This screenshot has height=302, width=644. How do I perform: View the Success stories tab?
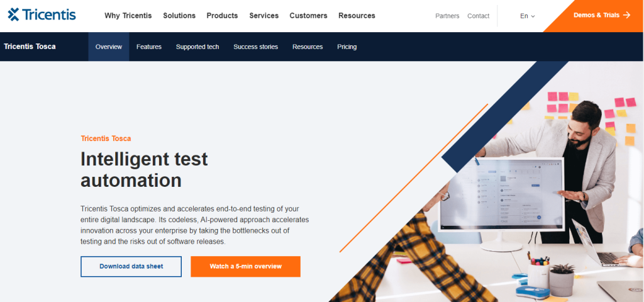[x=256, y=47]
